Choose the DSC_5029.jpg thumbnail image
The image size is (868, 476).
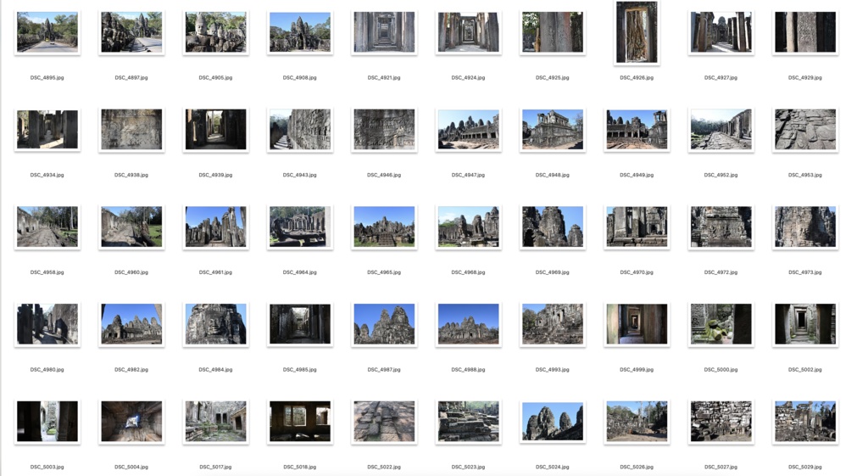click(805, 421)
